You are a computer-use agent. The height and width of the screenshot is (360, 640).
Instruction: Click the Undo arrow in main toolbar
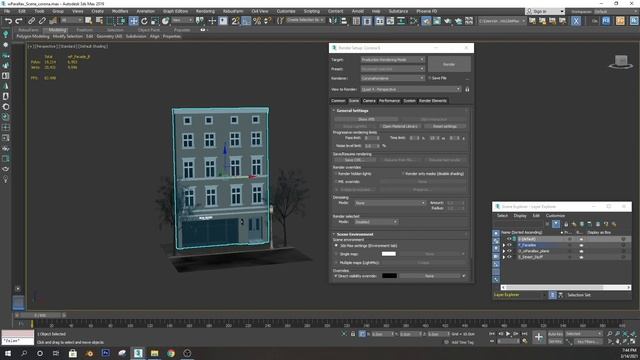8,21
